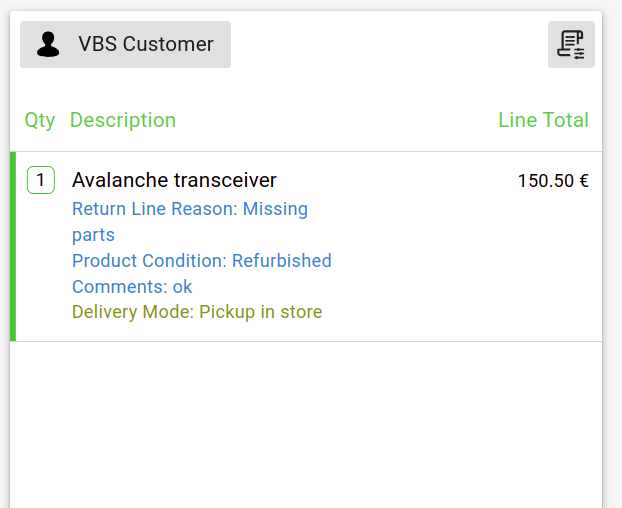Open the VBS Customer selector button
622x508 pixels.
pos(125,45)
